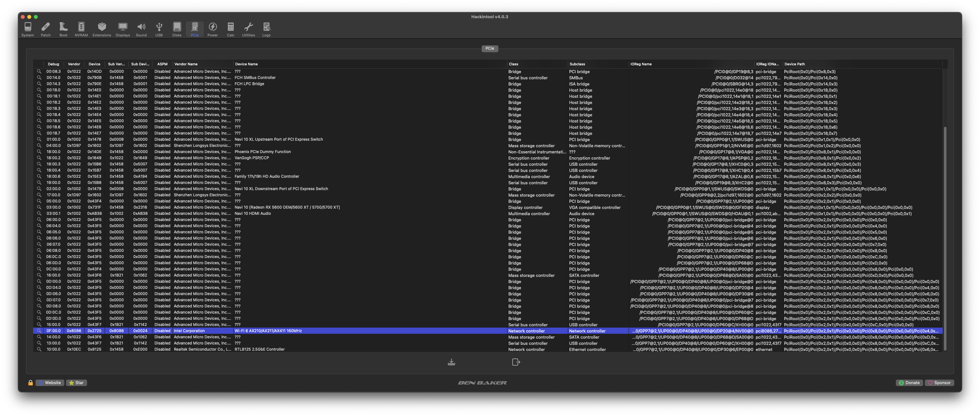
Task: Open the Disks section
Action: (177, 29)
